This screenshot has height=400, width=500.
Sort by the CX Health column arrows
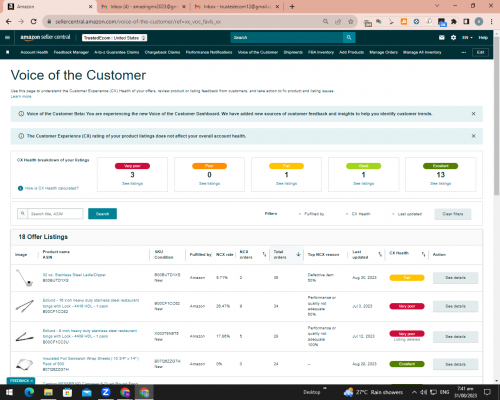(x=423, y=254)
